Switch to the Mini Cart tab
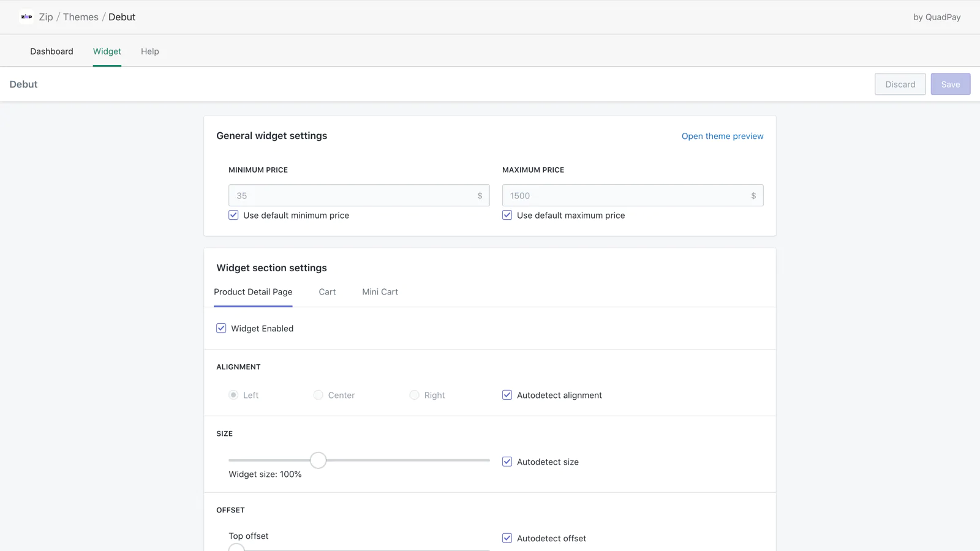 point(380,292)
